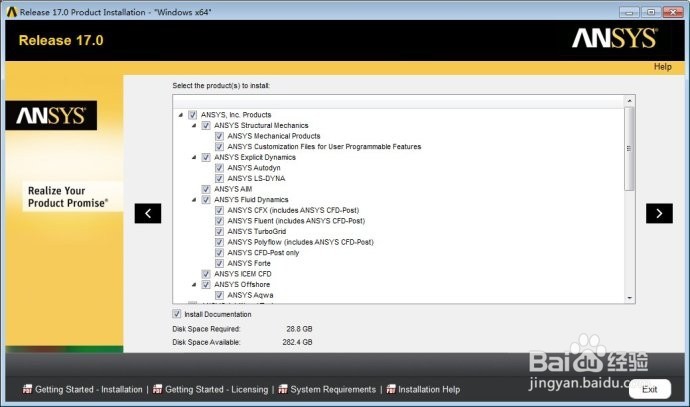Click the next arrow button
The width and height of the screenshot is (690, 407).
pyautogui.click(x=659, y=213)
